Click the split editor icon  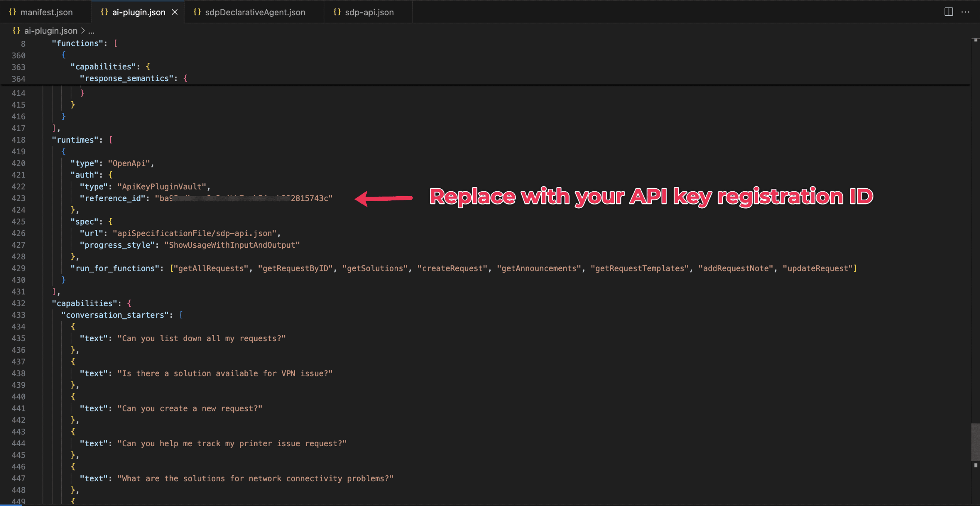(949, 12)
